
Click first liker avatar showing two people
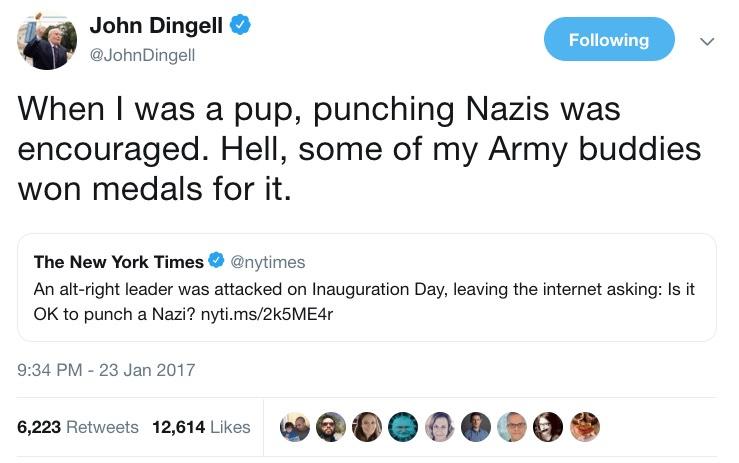295,427
